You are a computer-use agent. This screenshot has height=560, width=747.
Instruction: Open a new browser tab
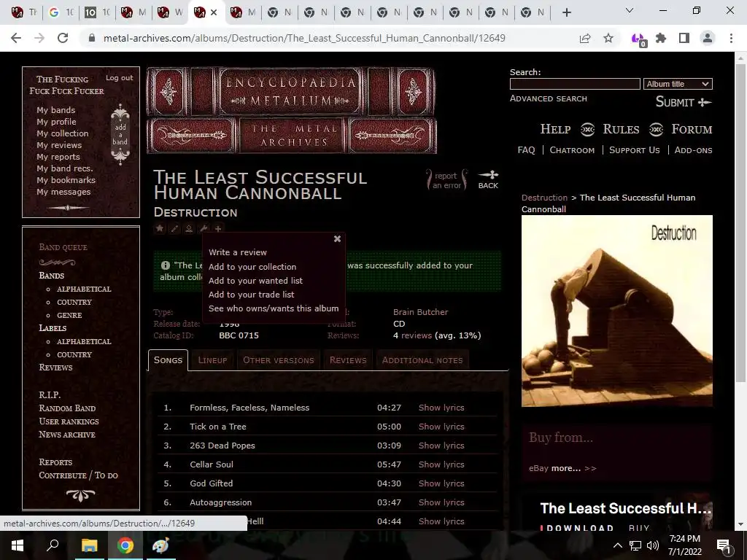tap(566, 12)
